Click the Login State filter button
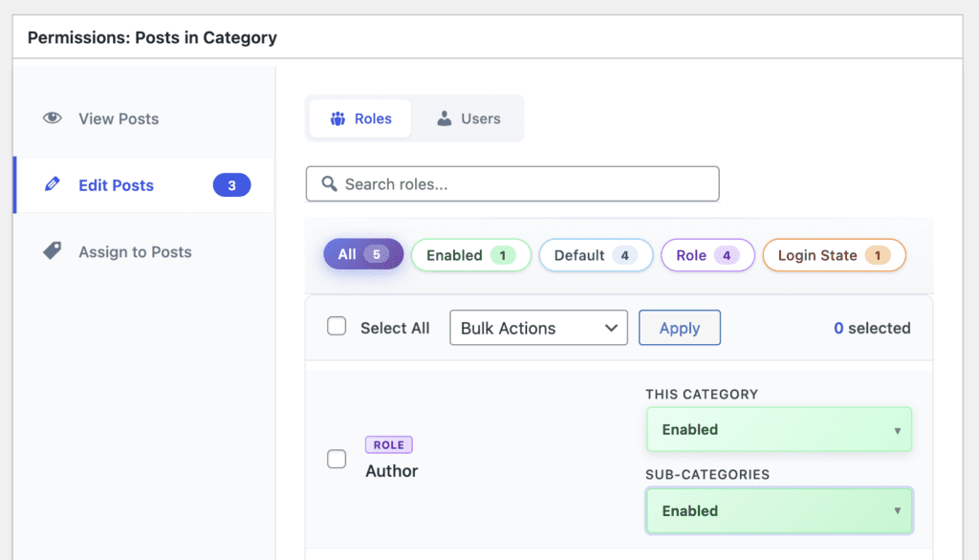This screenshot has width=979, height=560. [833, 255]
